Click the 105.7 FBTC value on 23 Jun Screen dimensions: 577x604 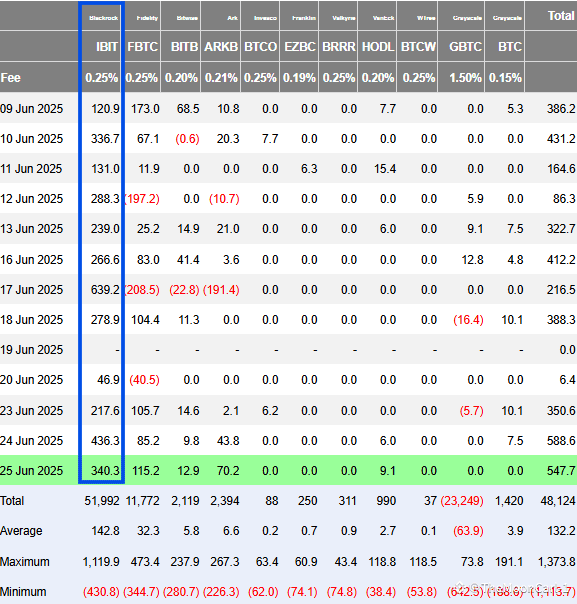point(145,411)
